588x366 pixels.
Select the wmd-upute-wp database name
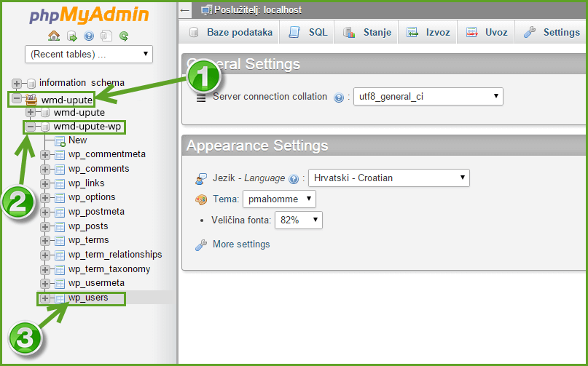point(87,127)
